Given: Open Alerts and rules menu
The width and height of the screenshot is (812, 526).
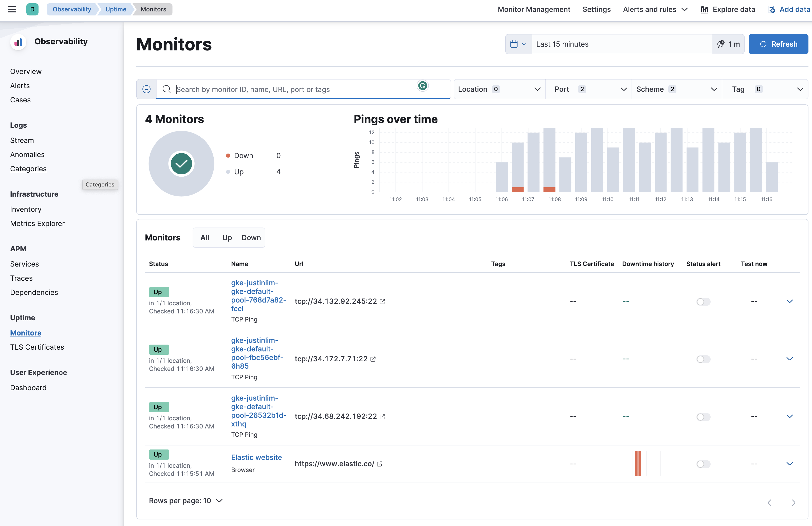Looking at the screenshot, I should 655,9.
